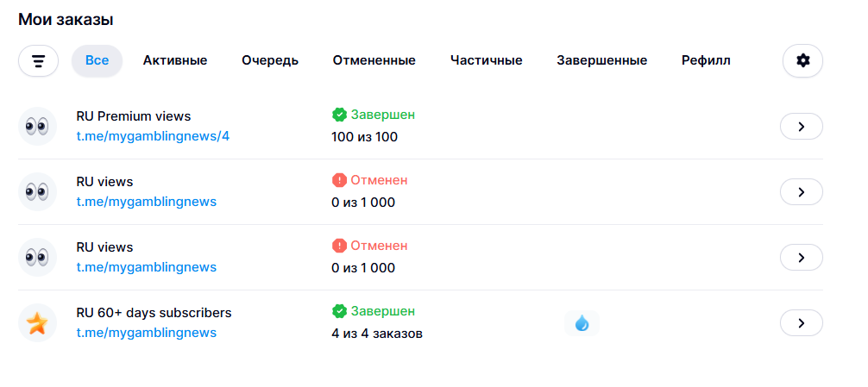Select the Все tab
868x387 pixels.
tap(97, 61)
